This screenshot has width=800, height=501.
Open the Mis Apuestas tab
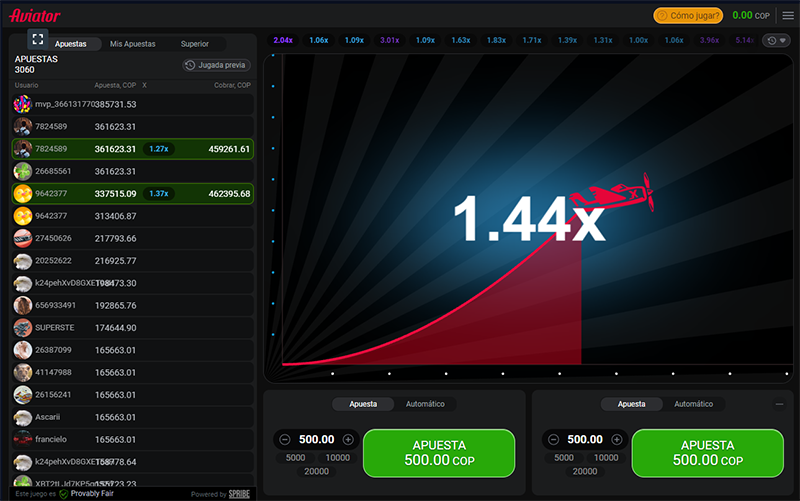(133, 44)
